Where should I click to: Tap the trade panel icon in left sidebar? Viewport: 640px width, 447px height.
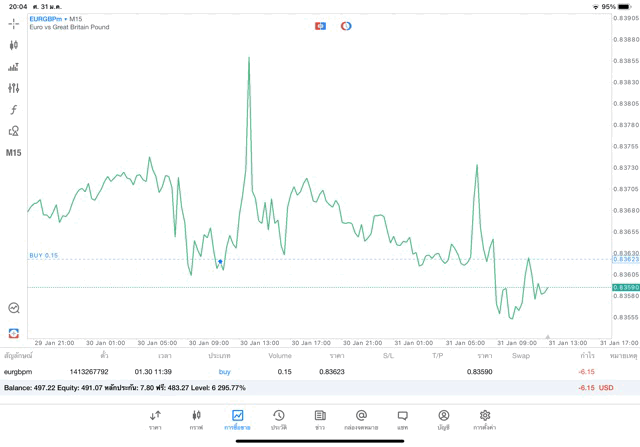14,333
